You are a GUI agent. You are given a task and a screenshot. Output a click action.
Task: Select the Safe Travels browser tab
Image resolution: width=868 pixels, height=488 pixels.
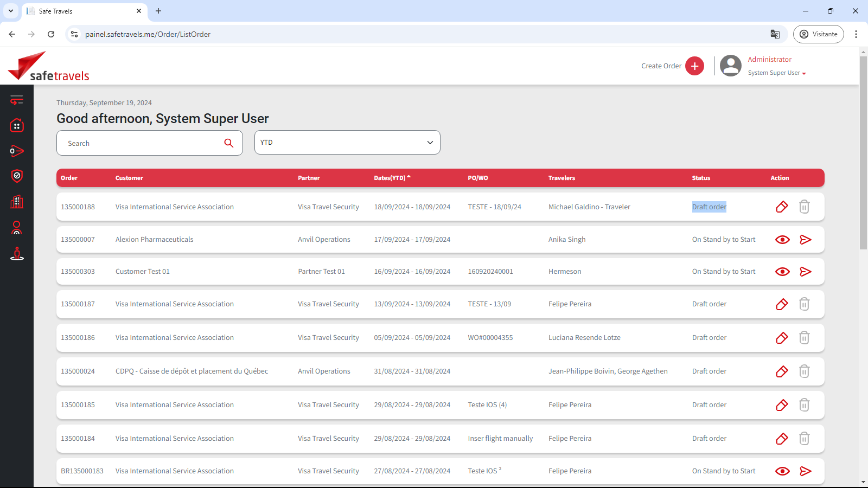81,11
